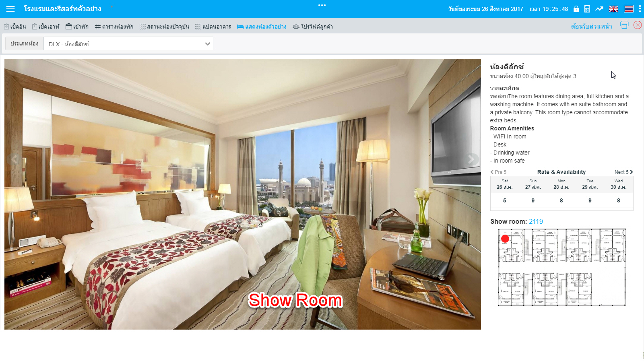Image resolution: width=644 pixels, height=363 pixels.
Task: Switch language to Thai via Thailand flag
Action: click(628, 9)
